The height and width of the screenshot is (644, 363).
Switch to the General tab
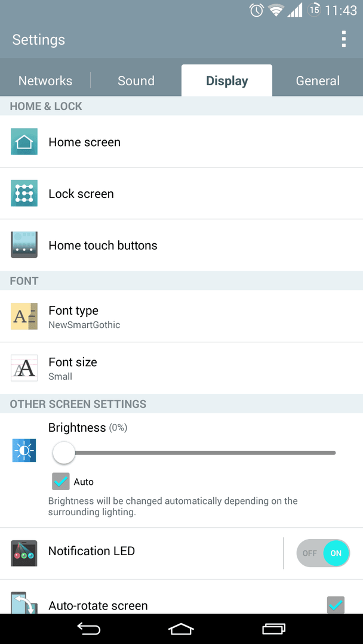coord(318,80)
